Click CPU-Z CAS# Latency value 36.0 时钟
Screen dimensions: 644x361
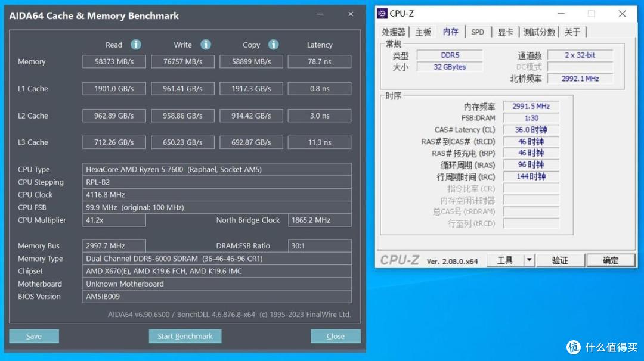[531, 130]
